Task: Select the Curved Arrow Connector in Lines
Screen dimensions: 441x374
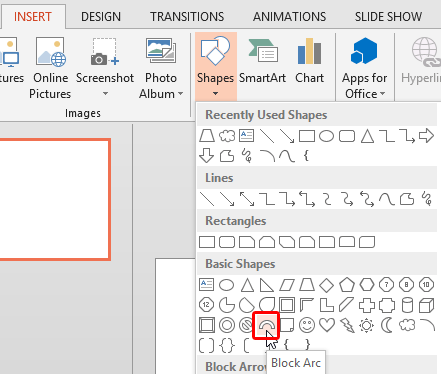Action: point(347,199)
